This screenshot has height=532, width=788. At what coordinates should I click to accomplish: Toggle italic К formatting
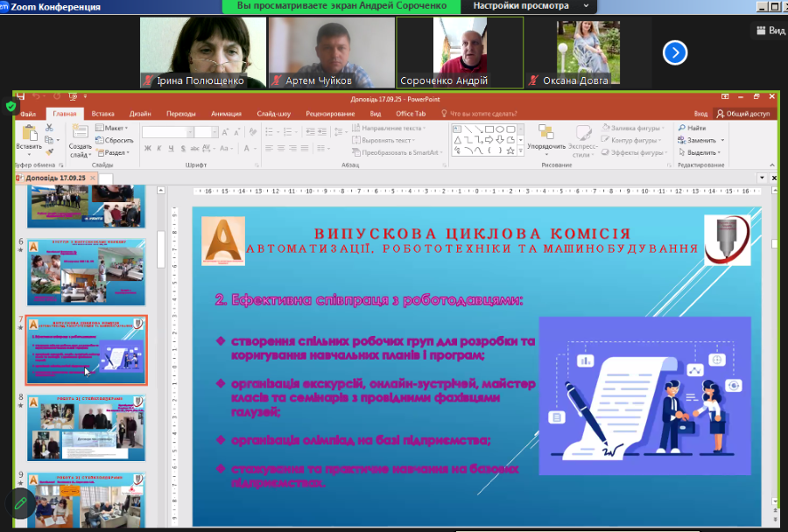[x=158, y=149]
